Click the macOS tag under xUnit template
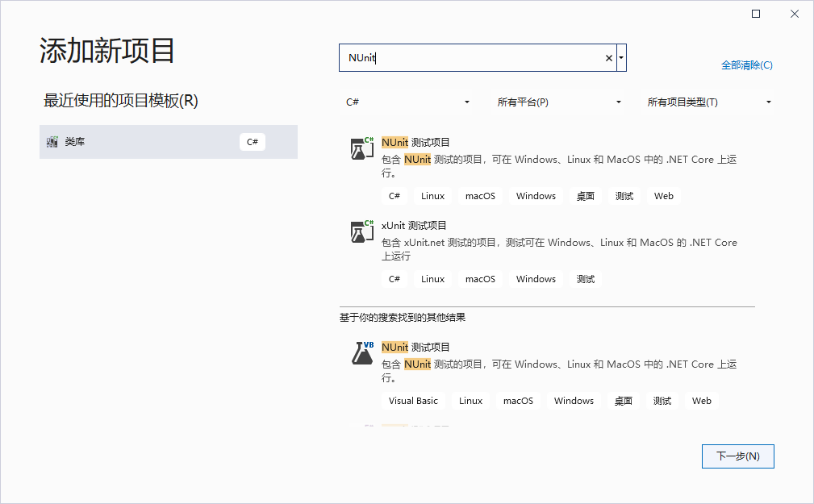 click(480, 279)
